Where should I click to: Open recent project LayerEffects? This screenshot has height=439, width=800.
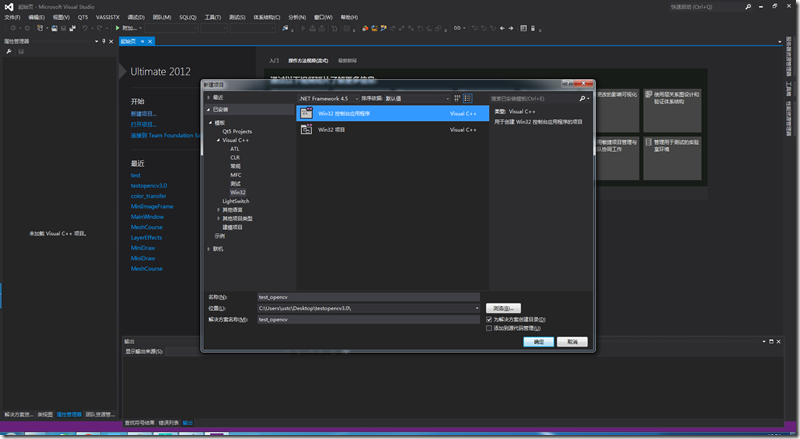(x=146, y=237)
